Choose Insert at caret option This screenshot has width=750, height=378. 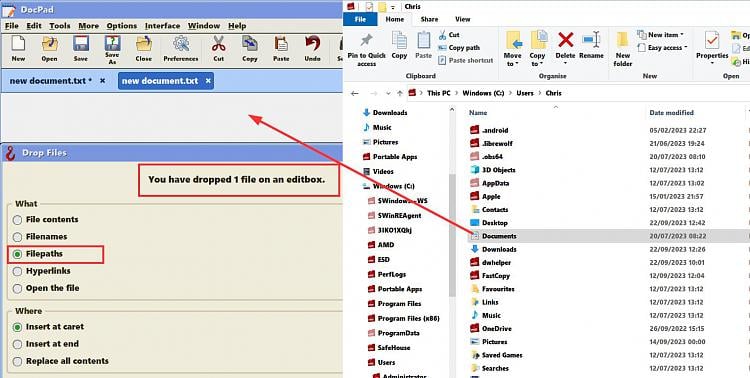point(17,327)
